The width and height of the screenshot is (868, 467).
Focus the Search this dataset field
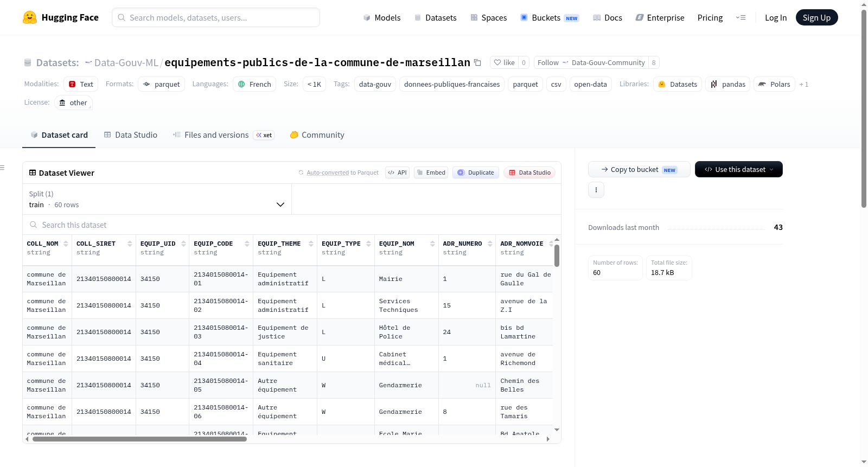tap(292, 225)
